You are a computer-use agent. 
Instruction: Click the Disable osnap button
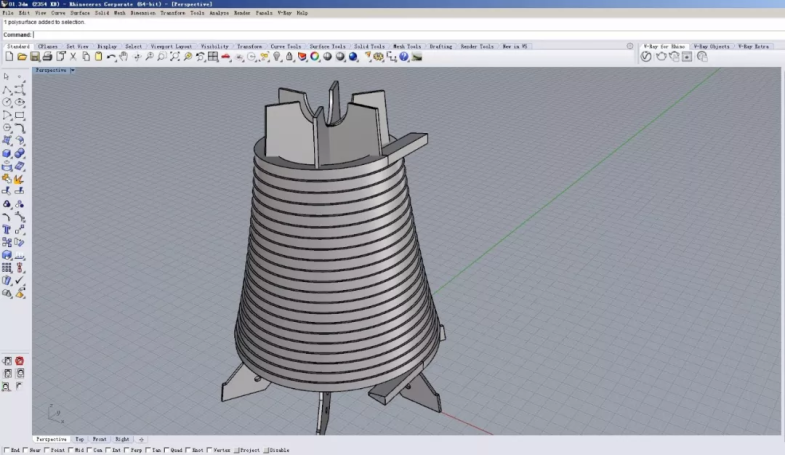(x=278, y=451)
